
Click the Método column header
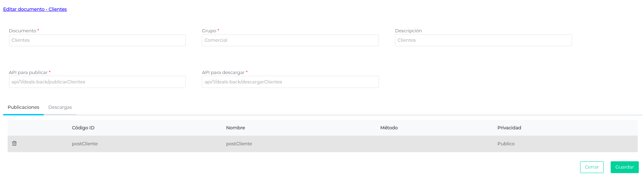click(389, 128)
